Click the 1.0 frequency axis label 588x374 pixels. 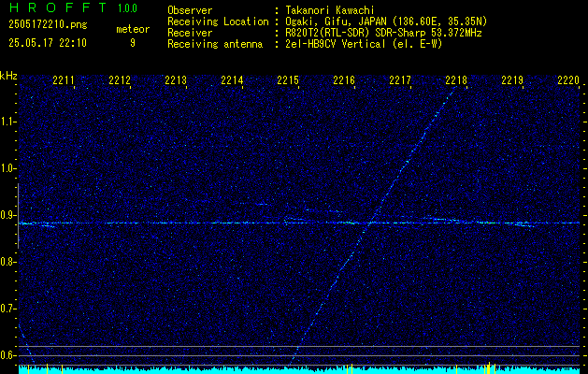[x=7, y=168]
